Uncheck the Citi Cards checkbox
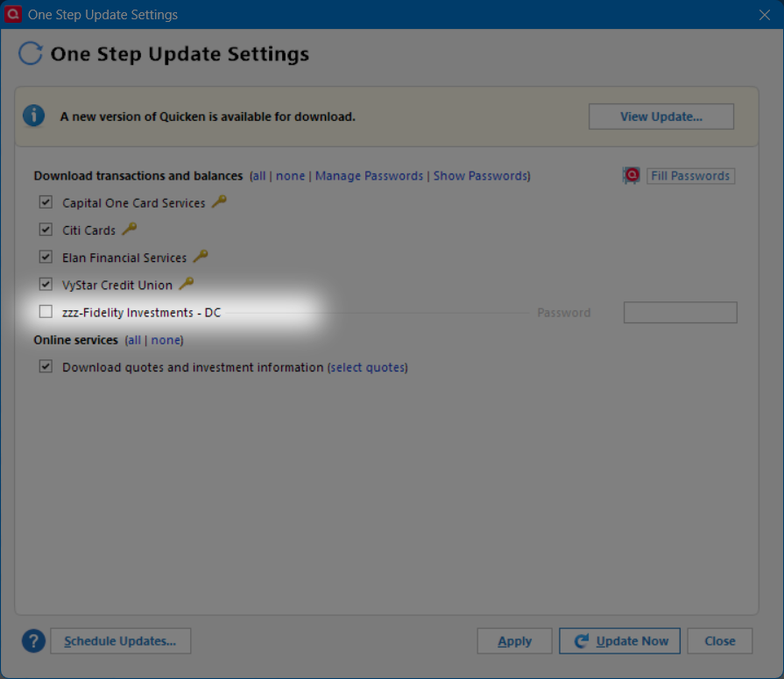 pyautogui.click(x=46, y=230)
